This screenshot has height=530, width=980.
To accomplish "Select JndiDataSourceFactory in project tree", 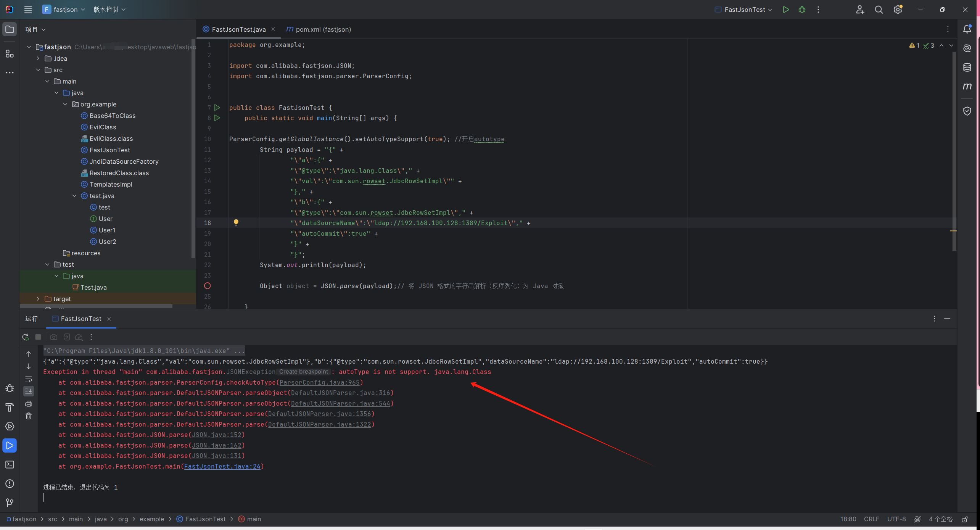I will 124,161.
